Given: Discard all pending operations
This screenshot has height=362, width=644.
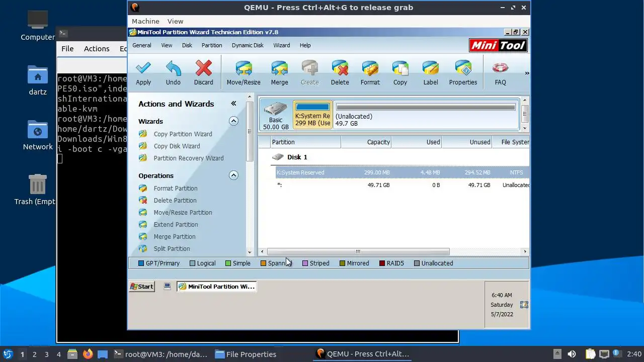Looking at the screenshot, I should pyautogui.click(x=204, y=73).
